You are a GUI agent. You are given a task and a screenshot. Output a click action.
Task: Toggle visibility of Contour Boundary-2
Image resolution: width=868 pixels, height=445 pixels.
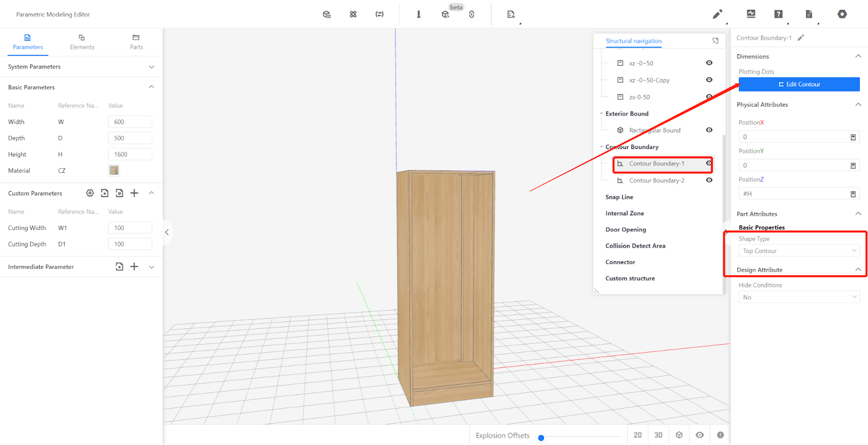(x=709, y=180)
